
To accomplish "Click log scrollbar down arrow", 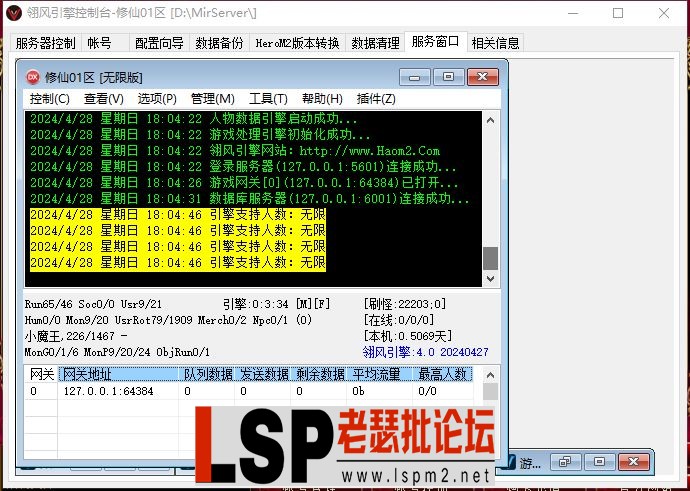I will (491, 278).
